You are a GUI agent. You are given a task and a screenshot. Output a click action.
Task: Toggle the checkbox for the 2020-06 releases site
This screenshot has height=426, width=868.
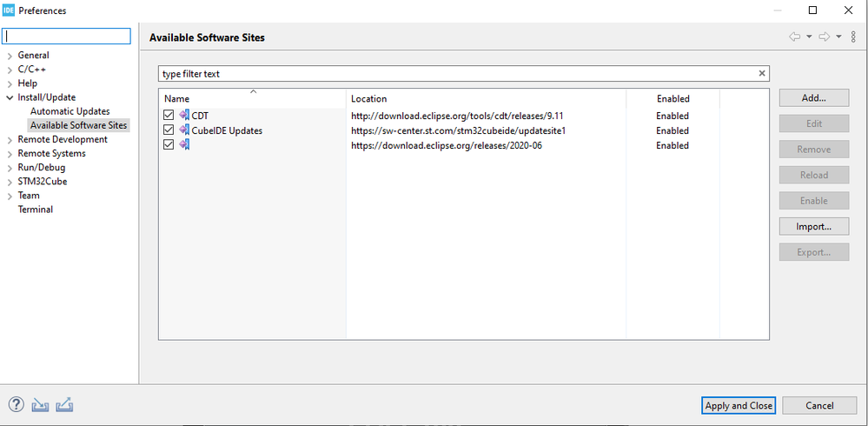pyautogui.click(x=169, y=144)
